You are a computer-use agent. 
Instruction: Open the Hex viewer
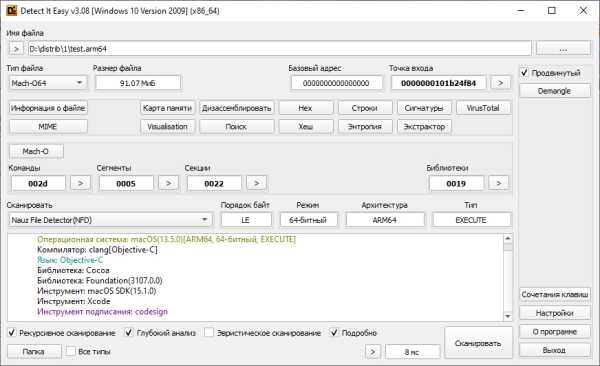[x=305, y=108]
